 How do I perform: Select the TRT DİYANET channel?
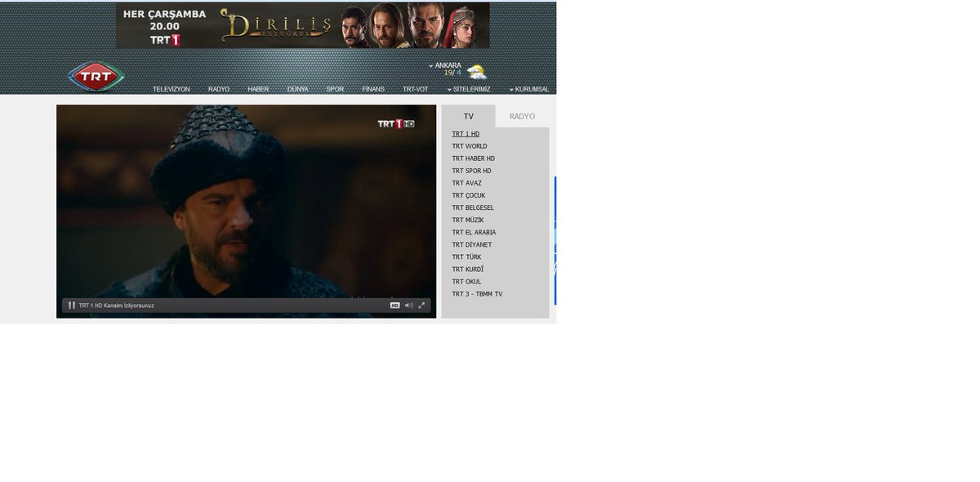[x=472, y=244]
